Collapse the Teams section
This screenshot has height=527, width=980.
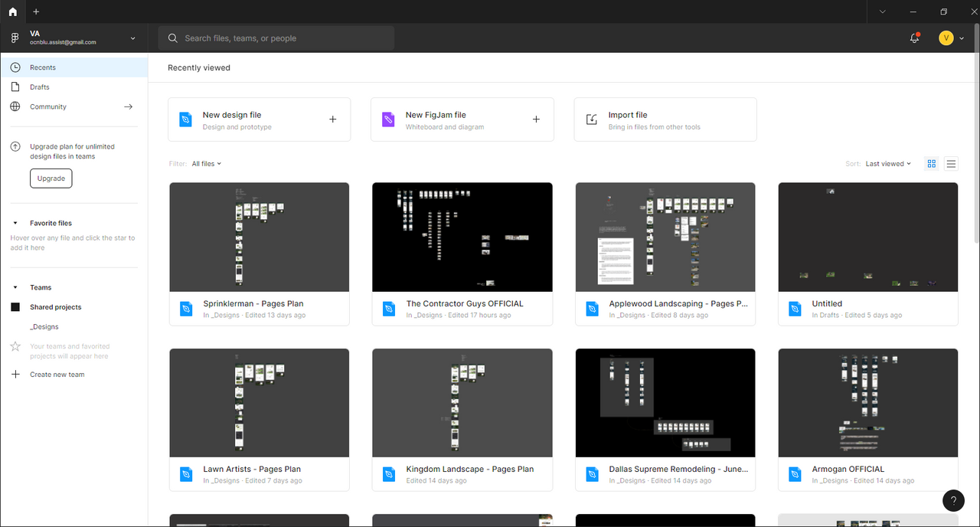point(15,287)
